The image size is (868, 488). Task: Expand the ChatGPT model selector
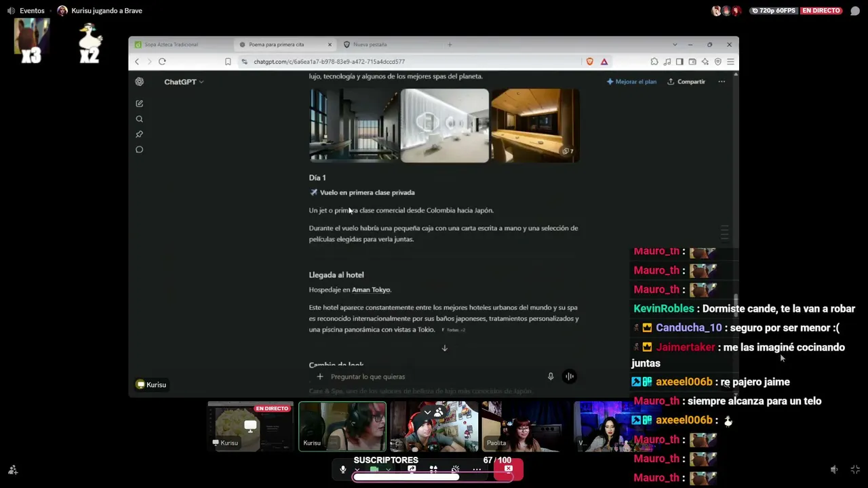(183, 82)
